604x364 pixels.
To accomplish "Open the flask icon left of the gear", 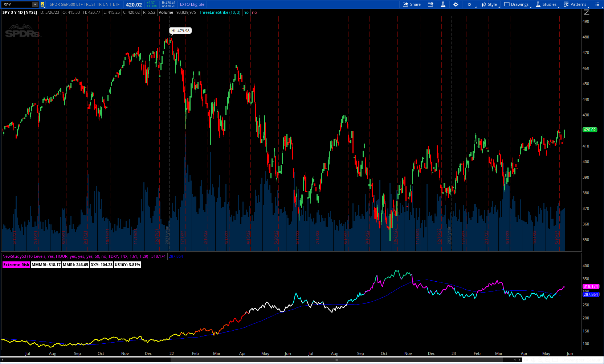I will pyautogui.click(x=443, y=4).
